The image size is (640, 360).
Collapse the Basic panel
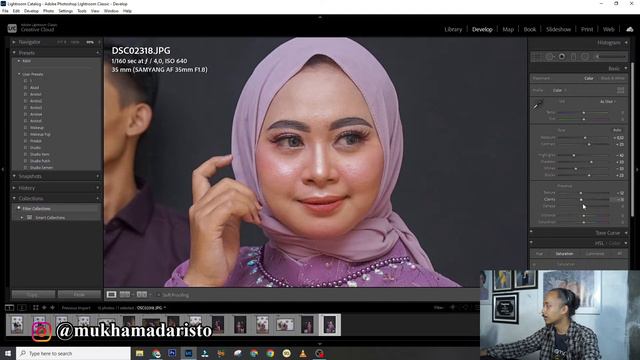click(x=626, y=69)
